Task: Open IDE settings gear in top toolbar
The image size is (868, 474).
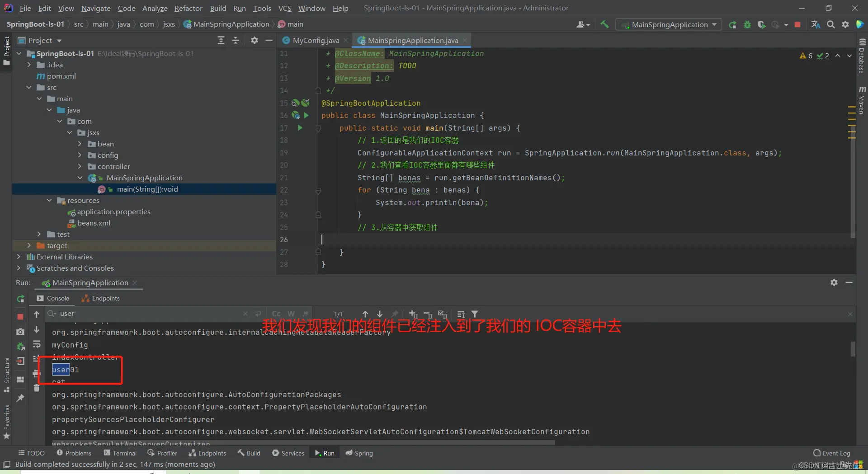Action: 845,24
